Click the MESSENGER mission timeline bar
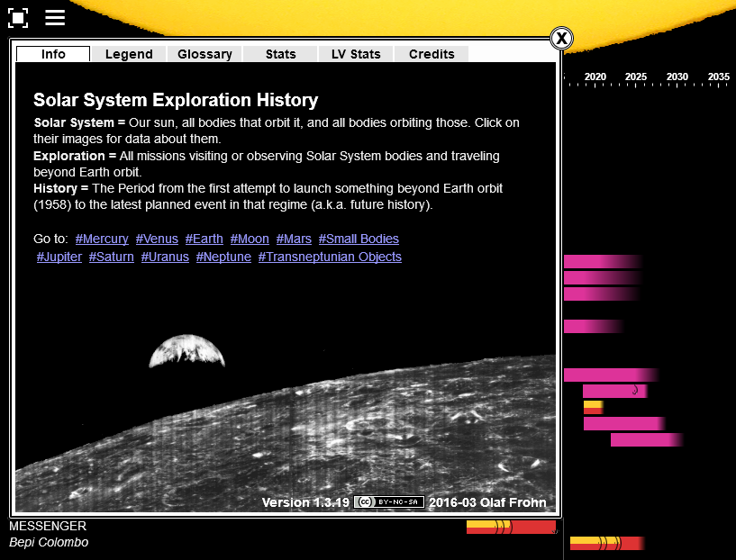The image size is (736, 560). [x=509, y=527]
